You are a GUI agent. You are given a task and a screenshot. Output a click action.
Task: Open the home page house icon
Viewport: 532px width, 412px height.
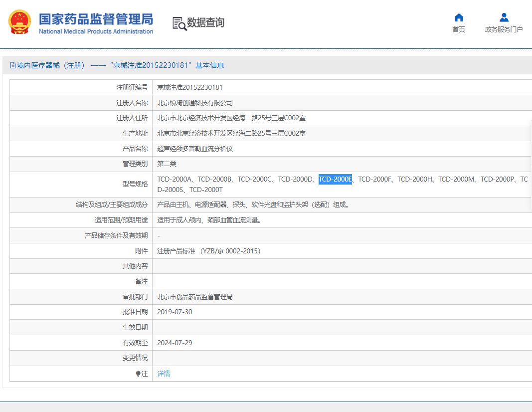pyautogui.click(x=459, y=17)
